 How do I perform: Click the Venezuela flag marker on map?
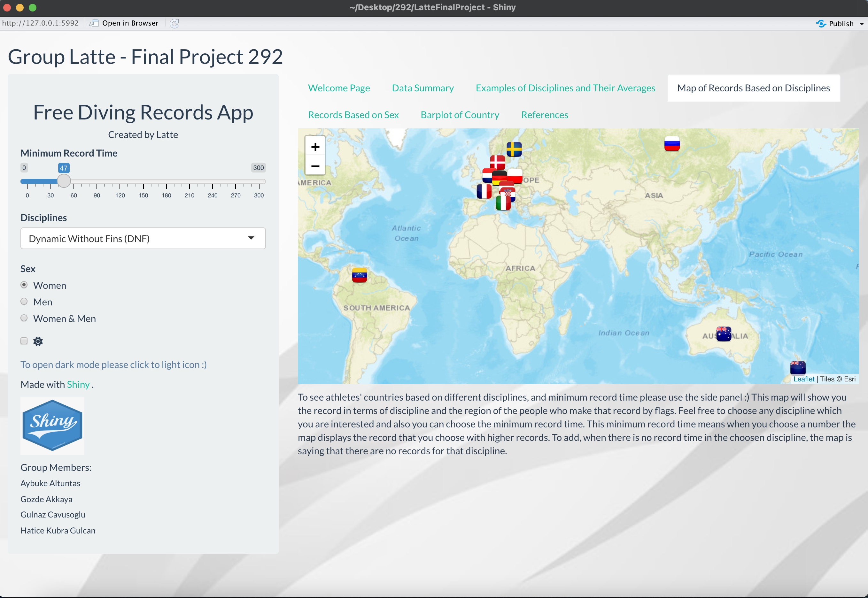[x=359, y=275]
